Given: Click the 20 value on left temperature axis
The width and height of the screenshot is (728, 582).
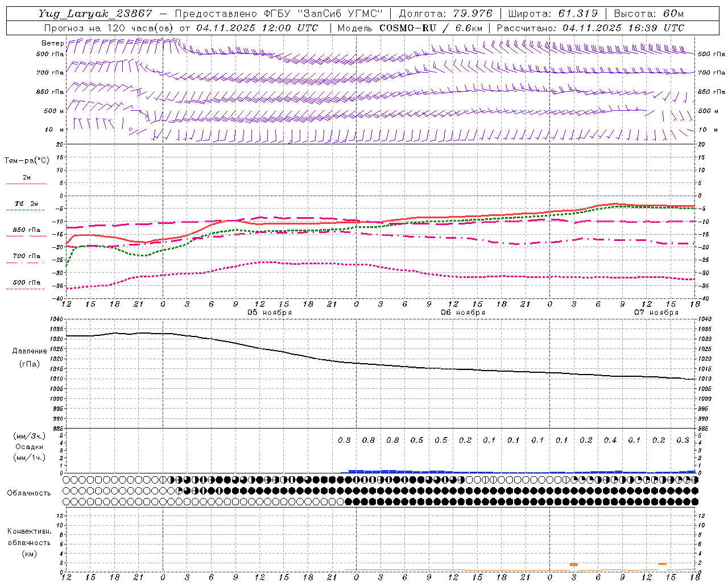Looking at the screenshot, I should [x=60, y=145].
